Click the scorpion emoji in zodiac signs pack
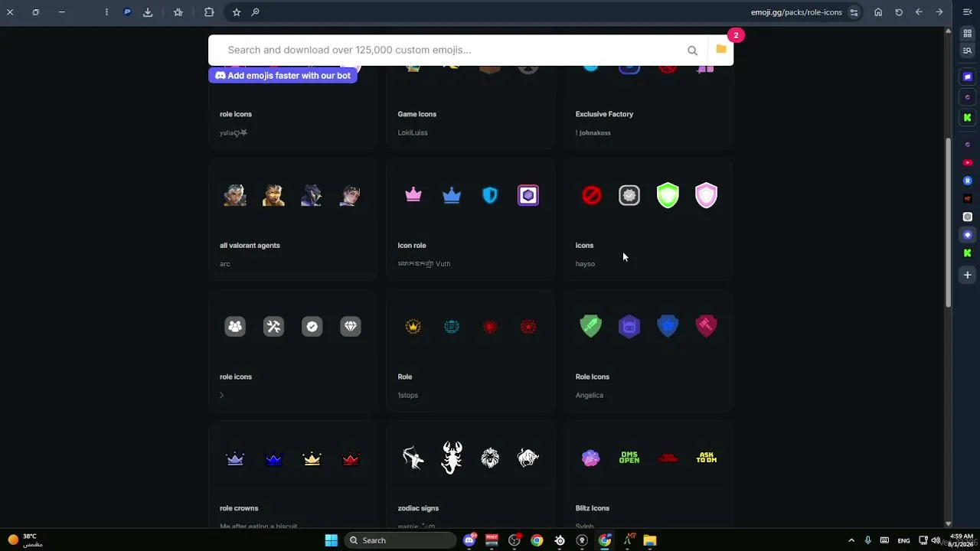The height and width of the screenshot is (551, 980). click(x=452, y=458)
